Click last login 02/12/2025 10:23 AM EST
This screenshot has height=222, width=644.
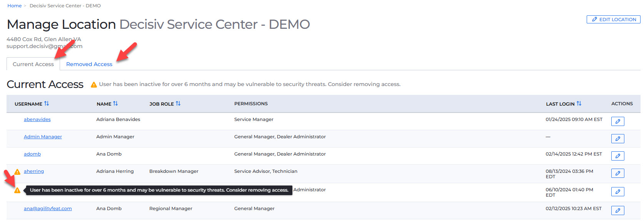[x=574, y=209]
